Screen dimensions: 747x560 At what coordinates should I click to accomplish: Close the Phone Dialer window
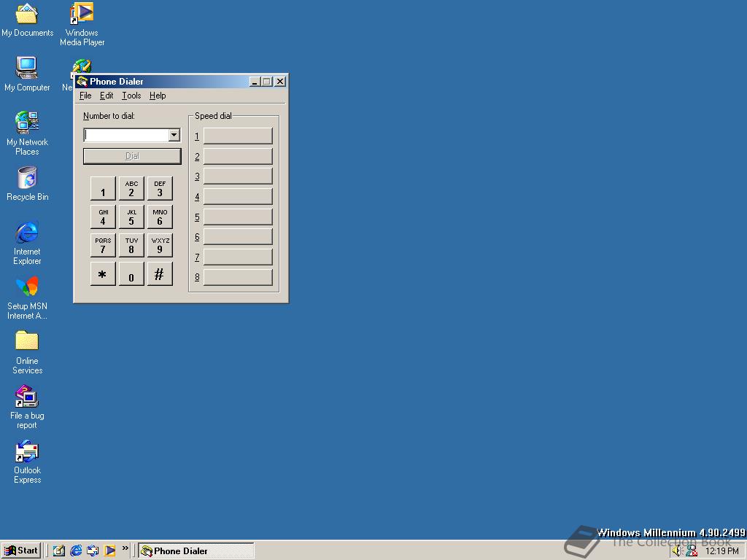click(280, 82)
